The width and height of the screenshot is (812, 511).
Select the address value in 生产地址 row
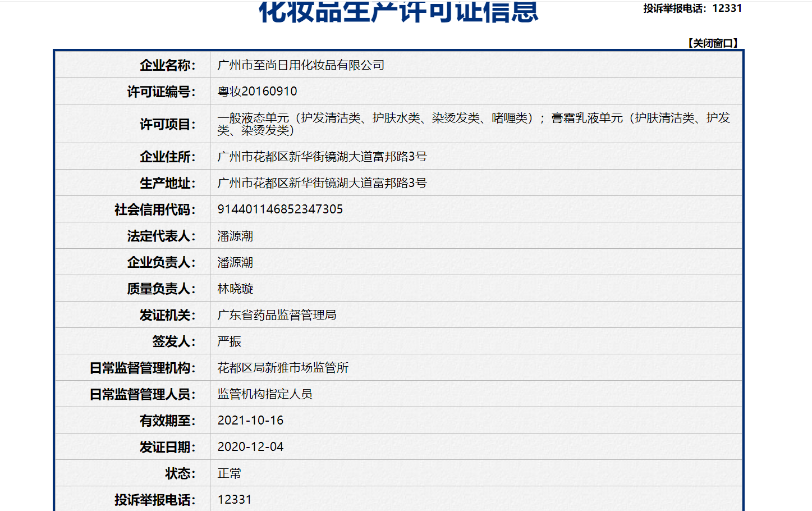[x=322, y=183]
